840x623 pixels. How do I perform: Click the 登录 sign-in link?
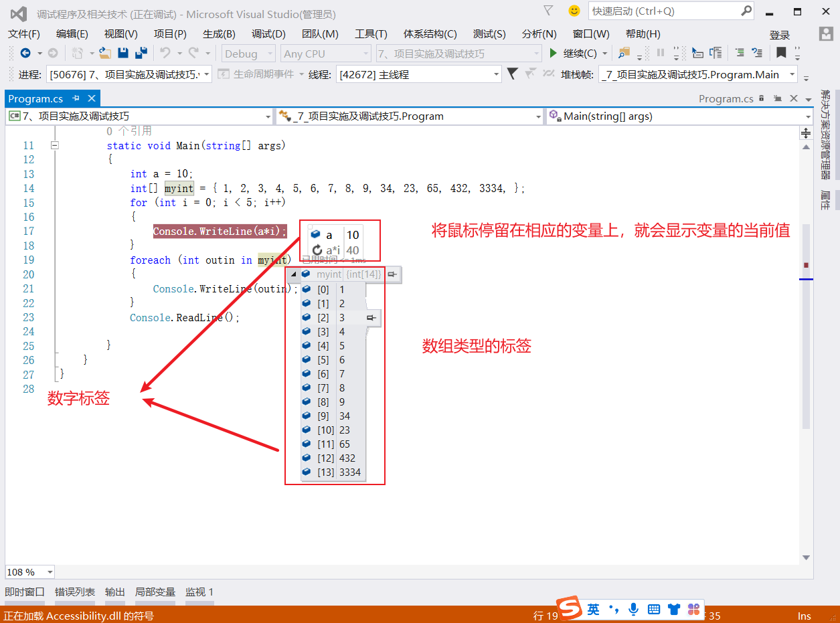[780, 35]
